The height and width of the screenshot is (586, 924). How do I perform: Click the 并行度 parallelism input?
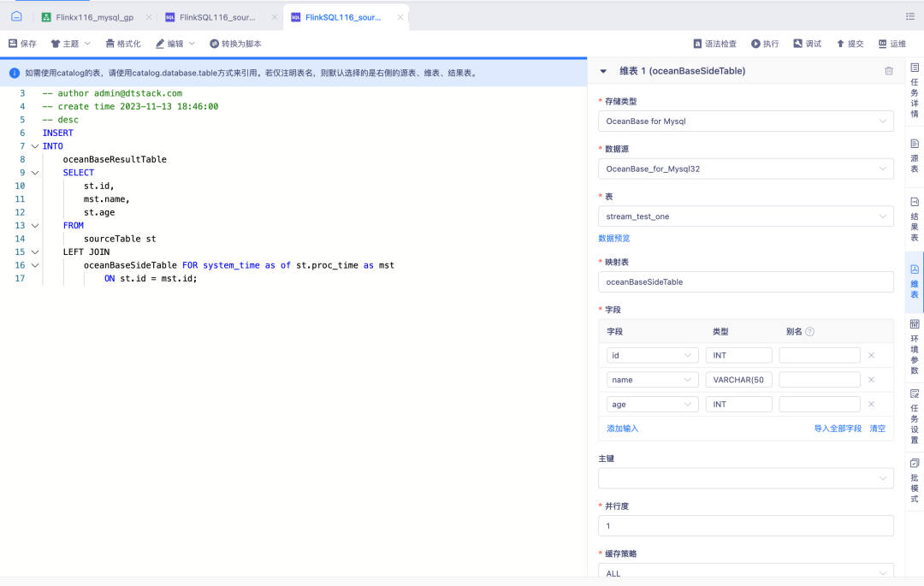click(745, 526)
